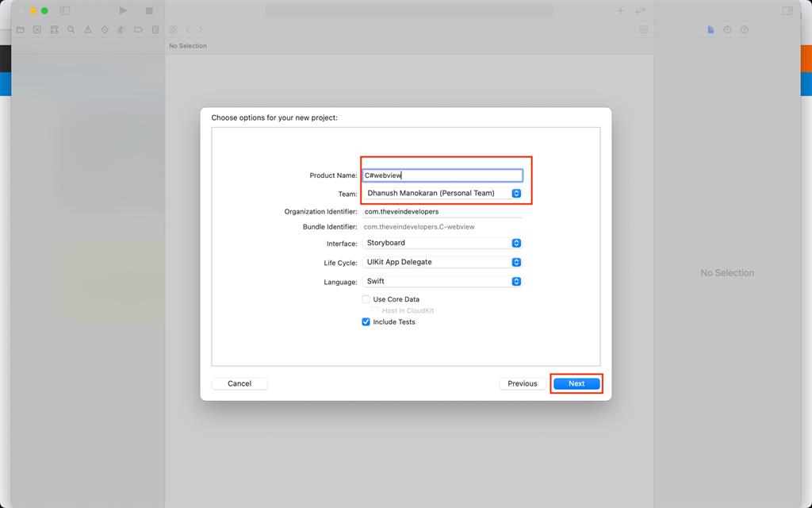812x508 pixels.
Task: Open the Project navigator in sidebar
Action: coord(20,29)
